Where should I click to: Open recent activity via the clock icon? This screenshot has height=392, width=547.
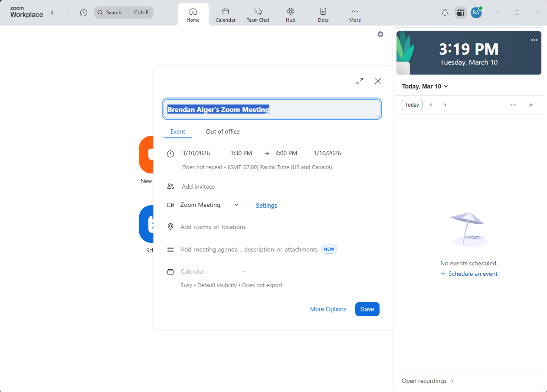pos(83,12)
